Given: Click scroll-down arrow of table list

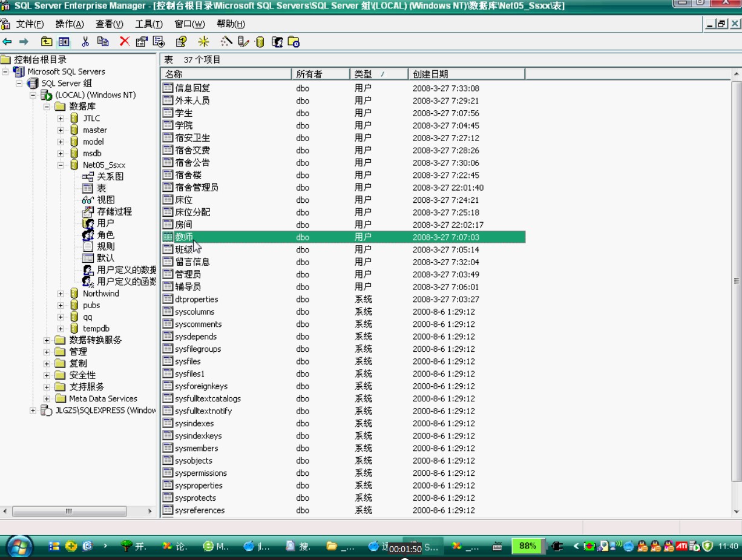Looking at the screenshot, I should 736,512.
